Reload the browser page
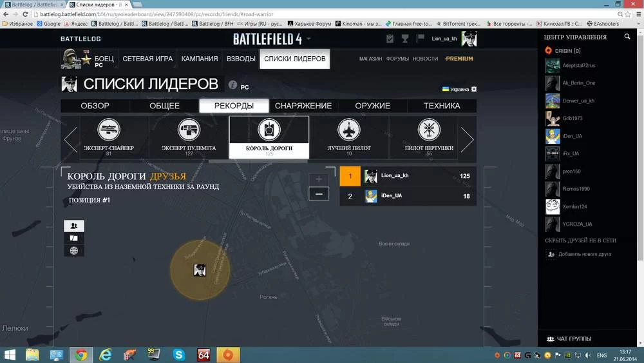Viewport: 644px width, 363px height. (26, 14)
